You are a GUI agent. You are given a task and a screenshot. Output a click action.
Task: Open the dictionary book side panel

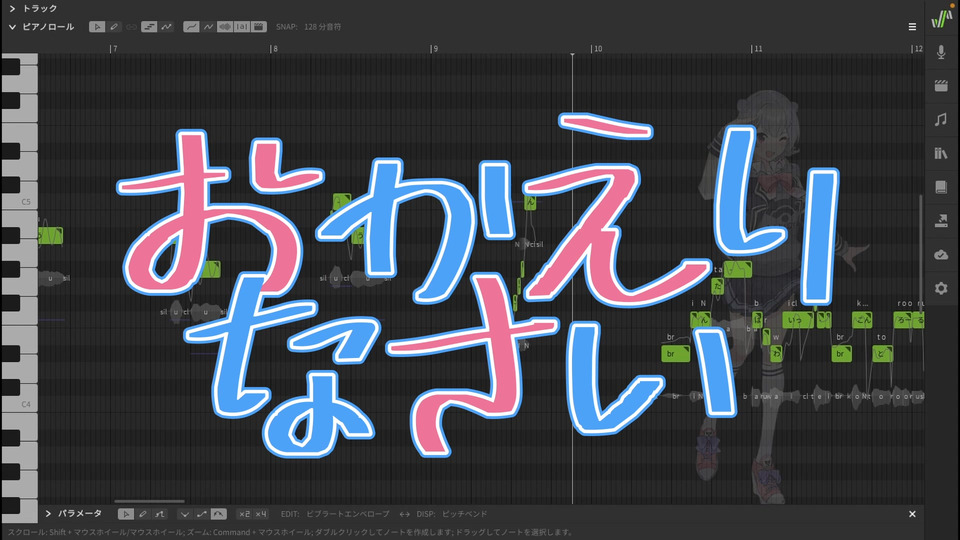coord(941,187)
